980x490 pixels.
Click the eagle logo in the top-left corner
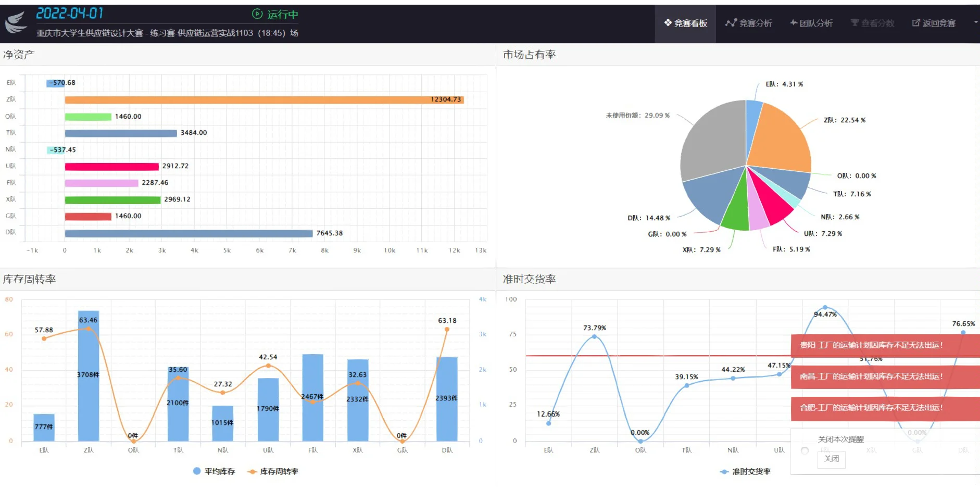(16, 22)
